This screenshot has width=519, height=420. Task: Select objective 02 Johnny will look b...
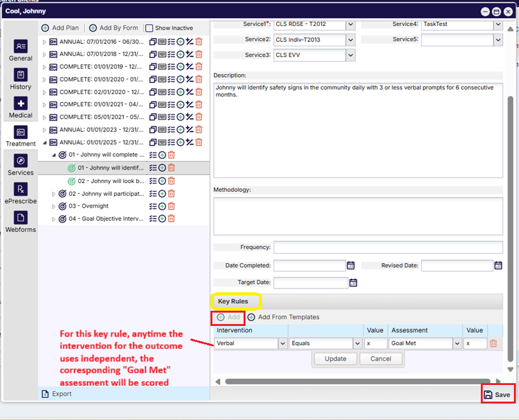[x=111, y=181]
